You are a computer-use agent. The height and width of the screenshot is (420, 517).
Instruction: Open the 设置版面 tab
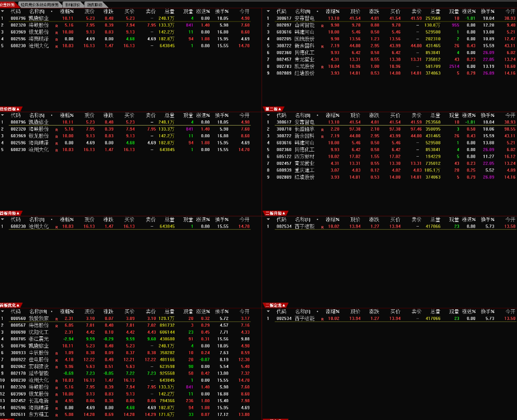[x=9, y=4]
